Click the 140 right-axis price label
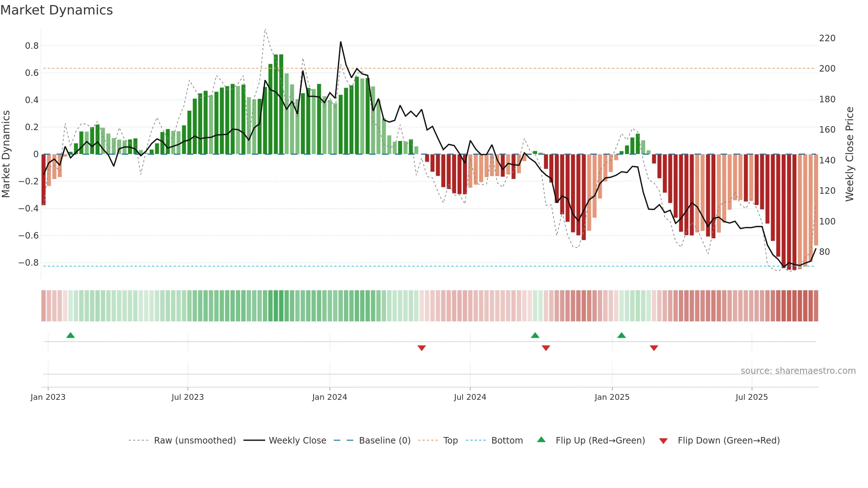 click(x=827, y=160)
